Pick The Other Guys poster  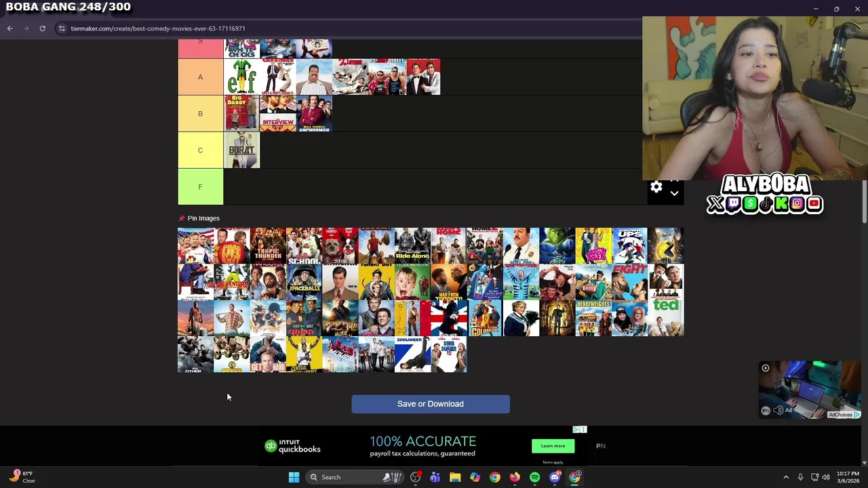[195, 354]
